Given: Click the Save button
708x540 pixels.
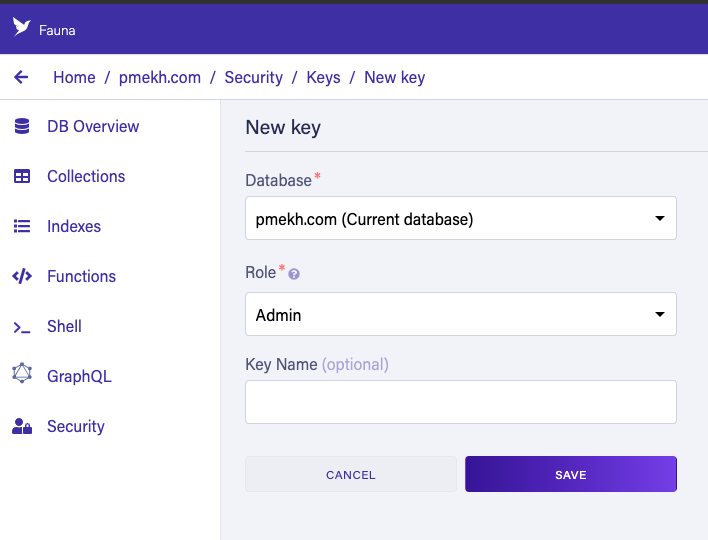Looking at the screenshot, I should [571, 474].
